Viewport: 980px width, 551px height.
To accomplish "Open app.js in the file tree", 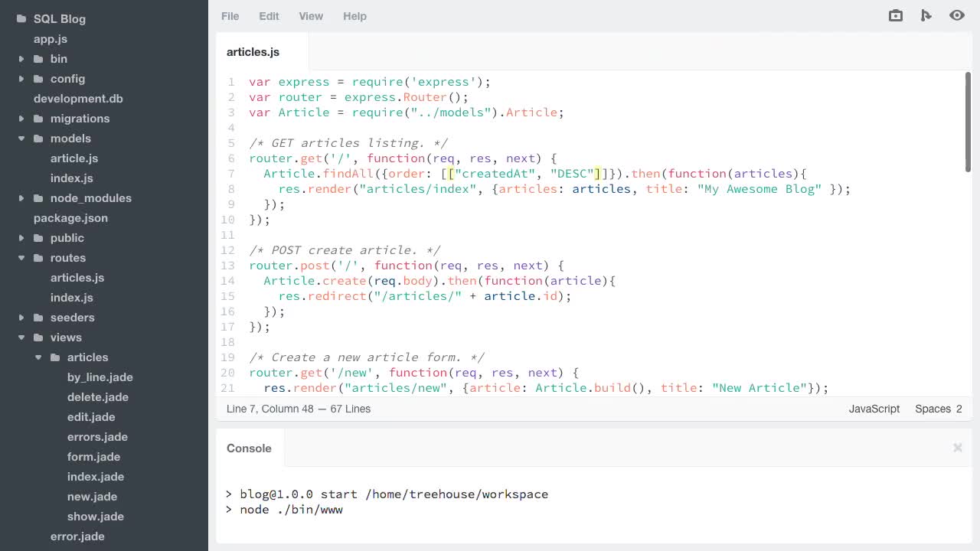I will tap(51, 39).
